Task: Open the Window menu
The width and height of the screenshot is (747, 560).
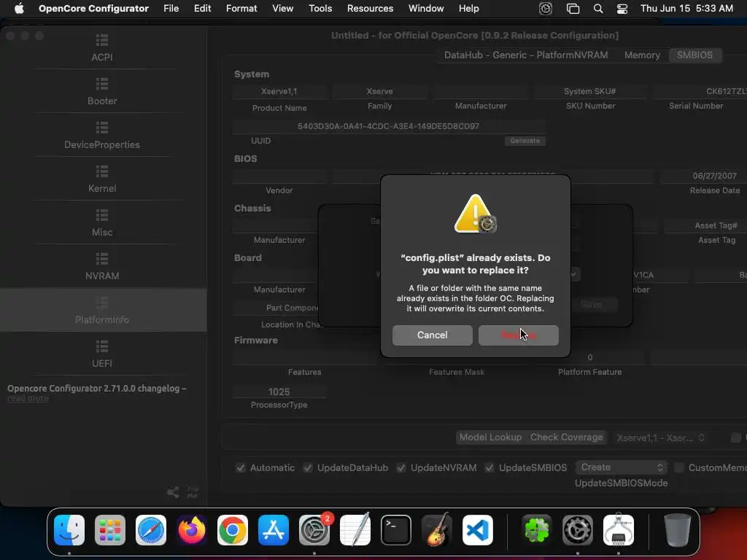Action: 426,9
